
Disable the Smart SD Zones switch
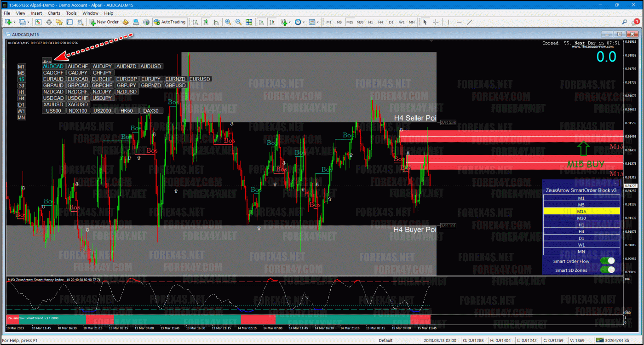coord(607,270)
